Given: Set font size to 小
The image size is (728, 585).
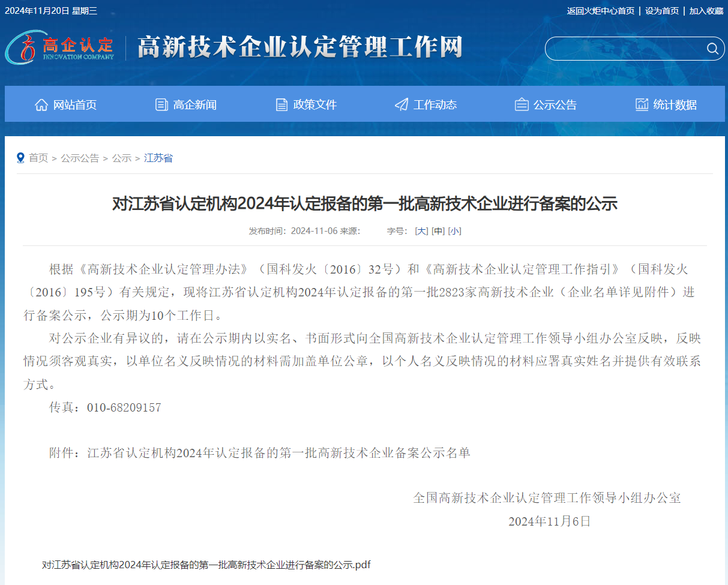Looking at the screenshot, I should 454,231.
